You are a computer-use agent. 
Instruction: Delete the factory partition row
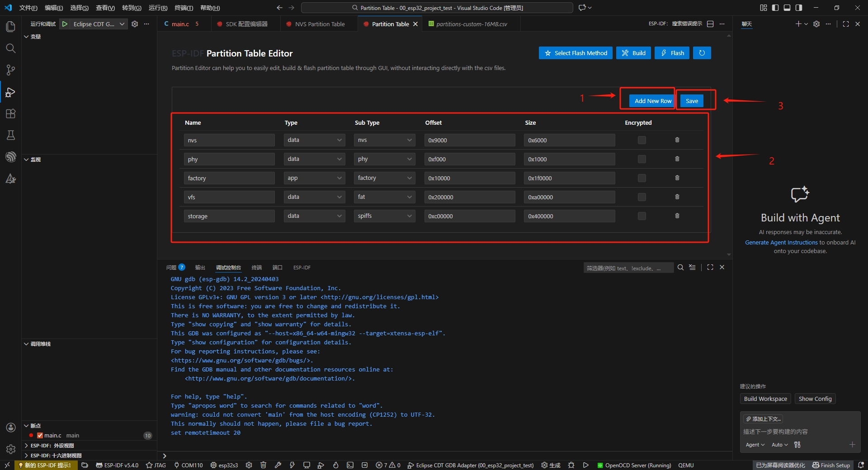point(677,178)
